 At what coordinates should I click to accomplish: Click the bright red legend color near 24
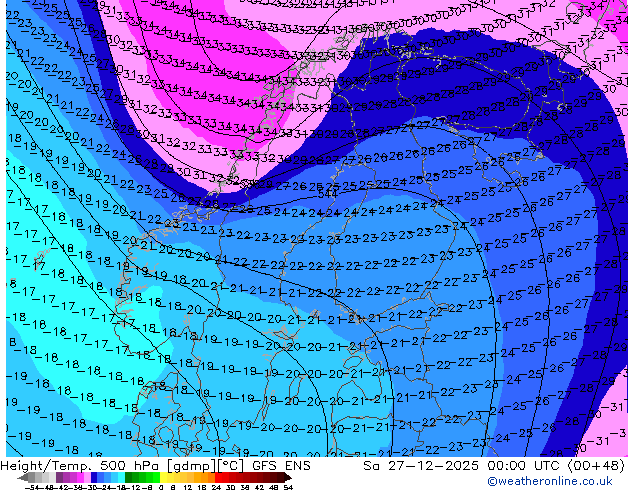point(218,477)
